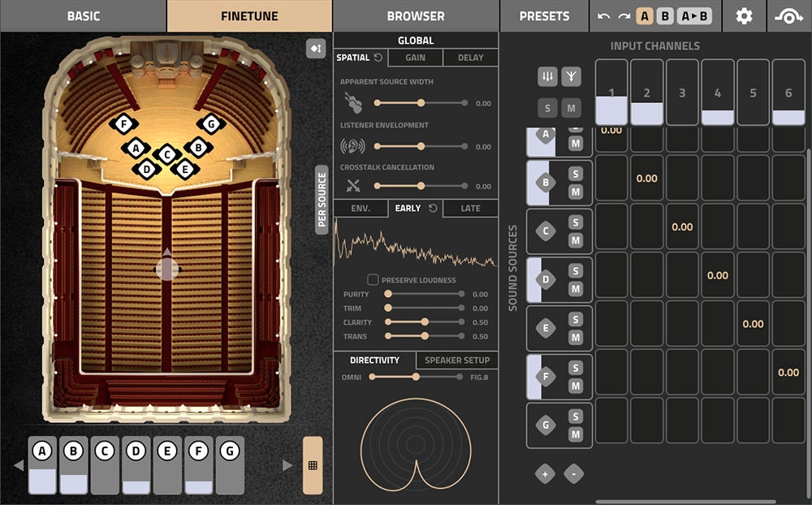Switch Global section to Gain tab
Screen dimensions: 812x505
point(415,58)
